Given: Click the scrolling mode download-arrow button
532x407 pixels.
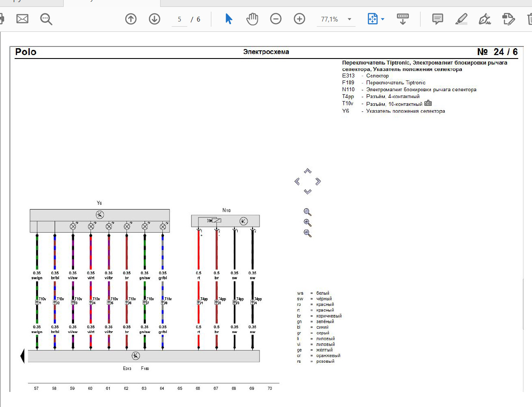Looking at the screenshot, I should point(402,19).
